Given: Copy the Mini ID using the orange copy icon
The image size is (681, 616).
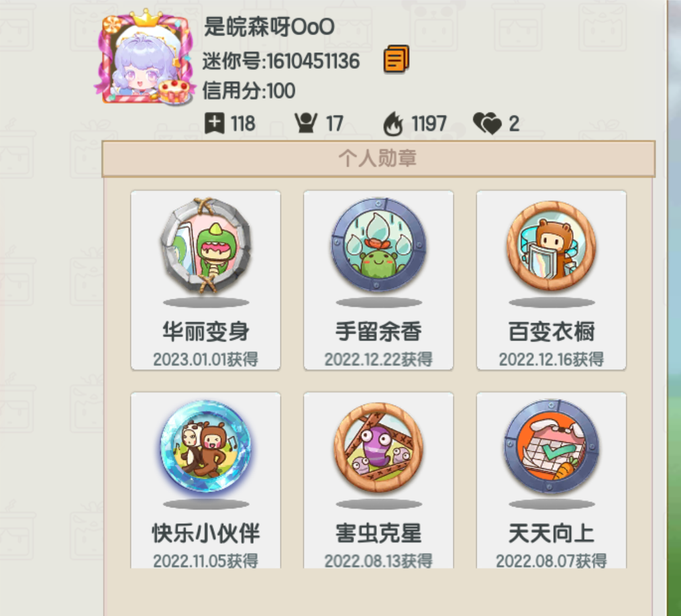Looking at the screenshot, I should pyautogui.click(x=396, y=59).
